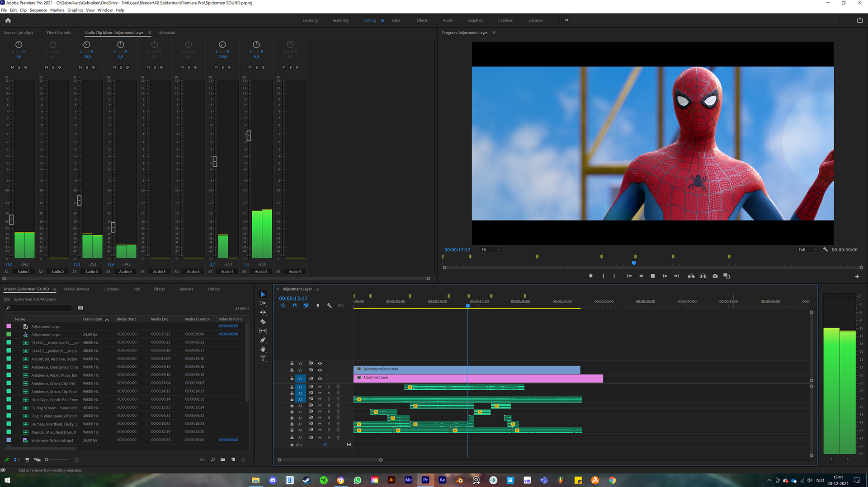Select the Ripple Edit tool
The width and height of the screenshot is (868, 487).
(263, 312)
